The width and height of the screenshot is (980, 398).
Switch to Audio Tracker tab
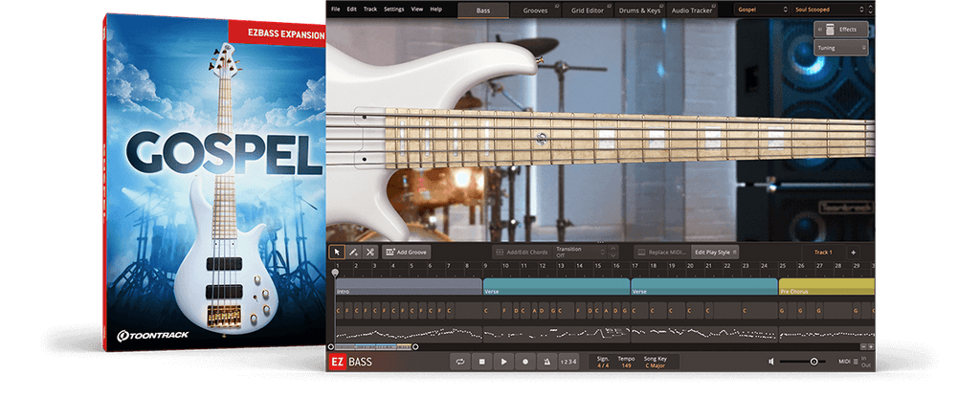coord(692,10)
